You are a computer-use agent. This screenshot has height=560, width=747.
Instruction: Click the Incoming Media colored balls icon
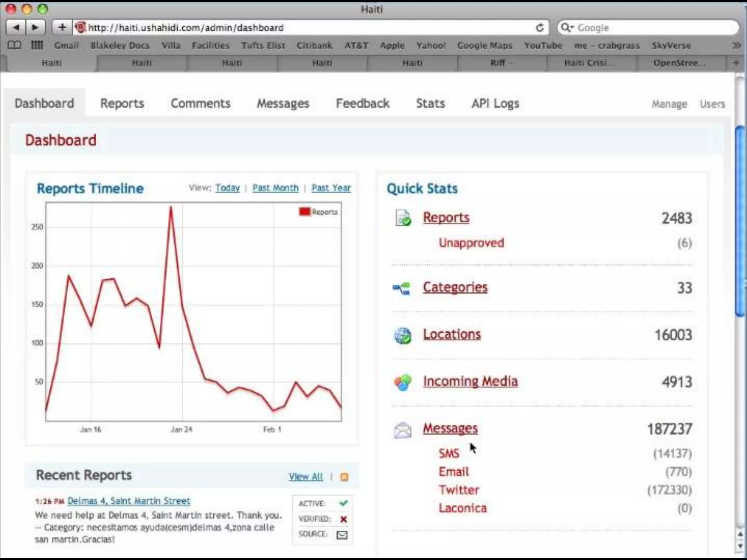click(403, 382)
